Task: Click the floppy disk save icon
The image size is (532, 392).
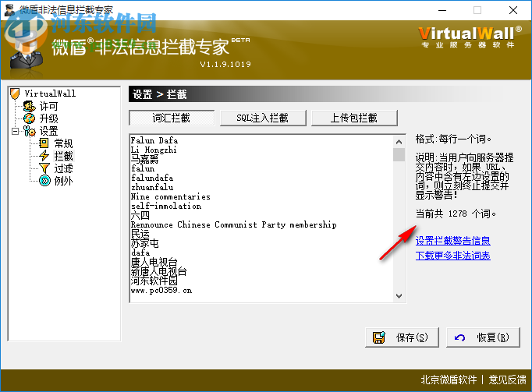Action: click(x=379, y=337)
